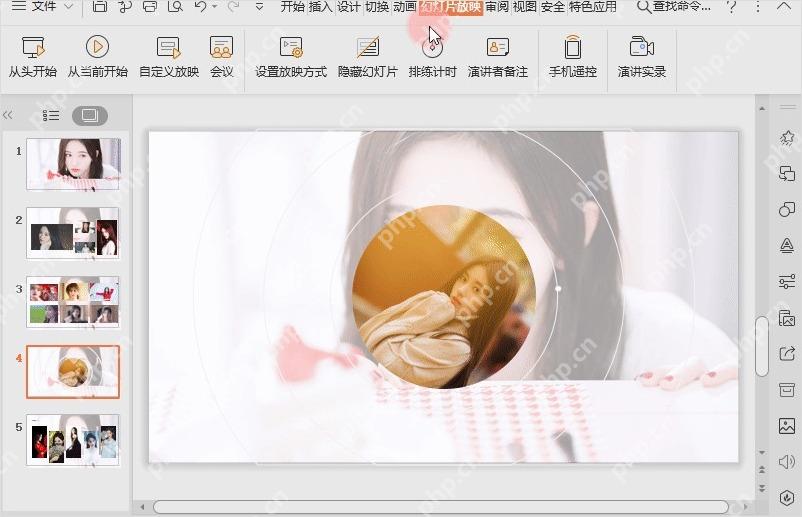802x517 pixels.
Task: Start slideshow from beginning (从头开始)
Action: pyautogui.click(x=33, y=57)
